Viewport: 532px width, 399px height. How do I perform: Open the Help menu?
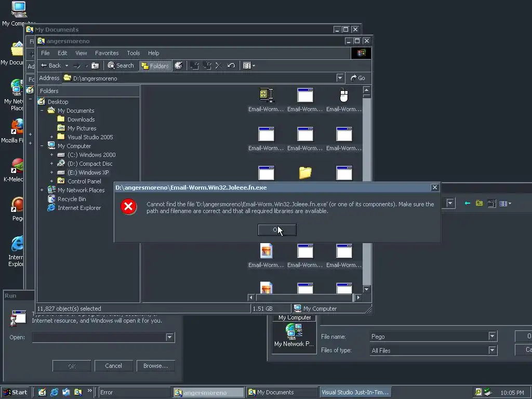point(153,53)
